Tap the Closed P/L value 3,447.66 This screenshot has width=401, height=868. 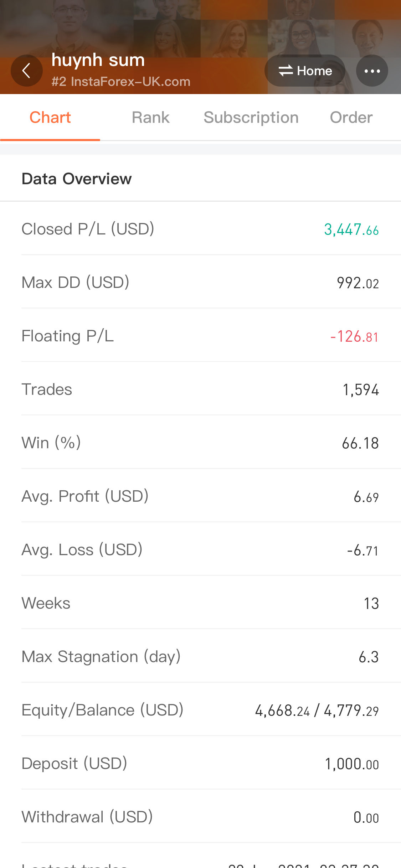[x=351, y=229]
